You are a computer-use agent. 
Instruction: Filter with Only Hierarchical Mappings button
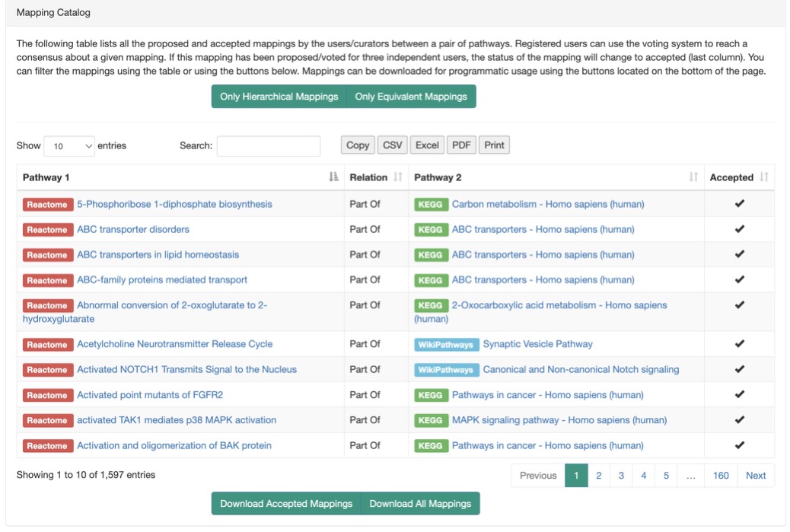pos(279,96)
